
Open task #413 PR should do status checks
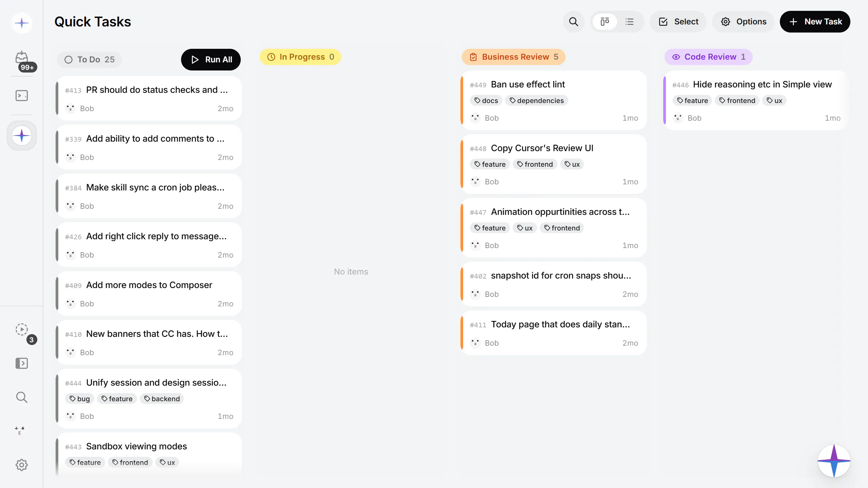click(x=149, y=98)
